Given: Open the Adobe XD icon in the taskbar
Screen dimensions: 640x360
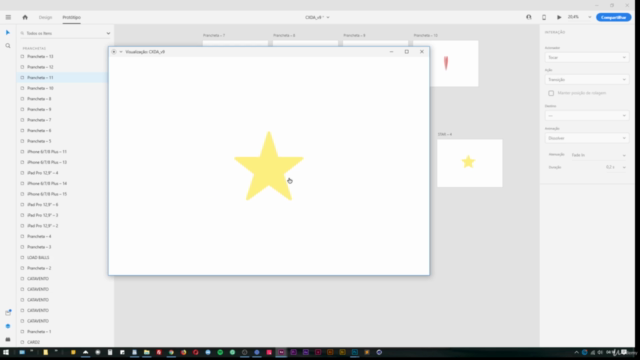Looking at the screenshot, I should point(281,352).
